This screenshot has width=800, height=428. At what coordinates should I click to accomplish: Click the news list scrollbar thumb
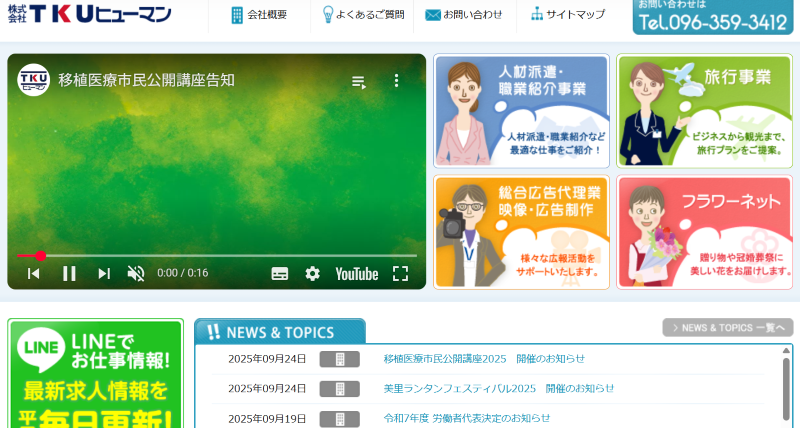point(786,390)
